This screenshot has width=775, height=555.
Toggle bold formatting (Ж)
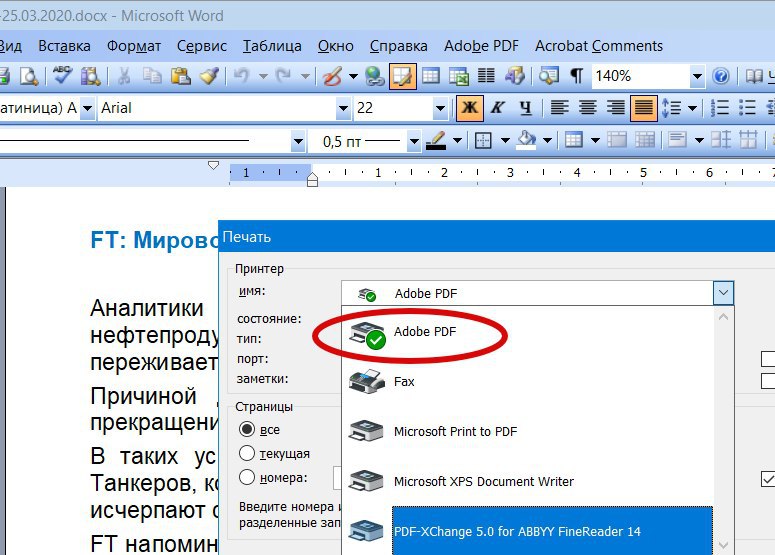[x=469, y=108]
